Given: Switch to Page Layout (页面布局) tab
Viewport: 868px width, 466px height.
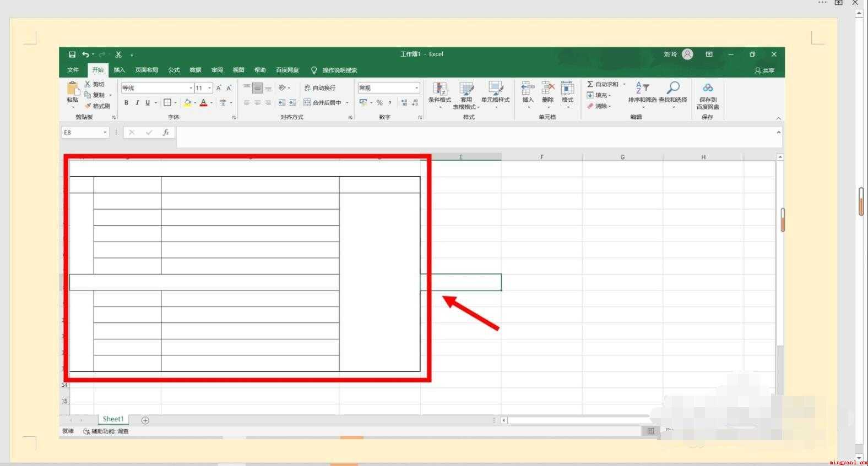Looking at the screenshot, I should [x=147, y=70].
